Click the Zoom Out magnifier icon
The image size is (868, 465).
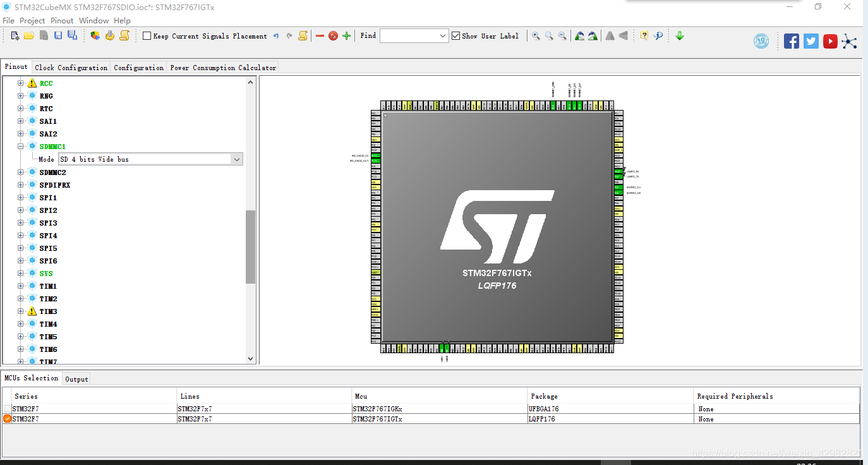coord(562,36)
